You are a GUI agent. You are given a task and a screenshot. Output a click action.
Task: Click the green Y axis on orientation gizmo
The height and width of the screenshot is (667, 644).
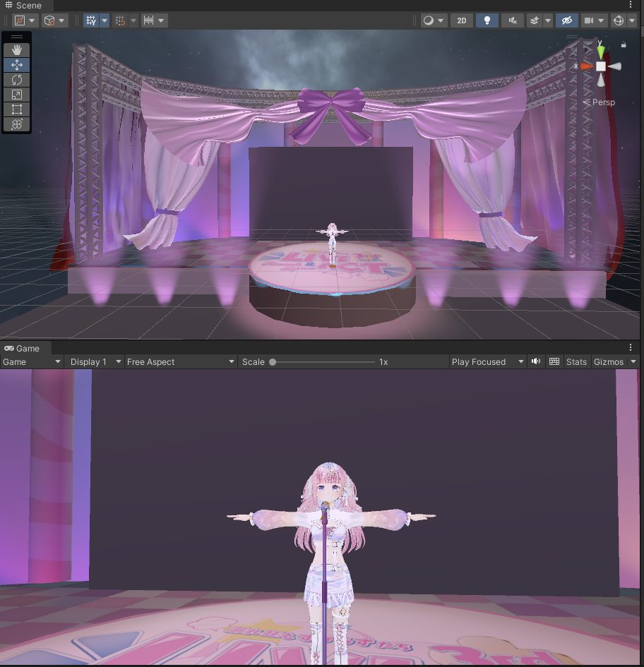click(x=600, y=49)
